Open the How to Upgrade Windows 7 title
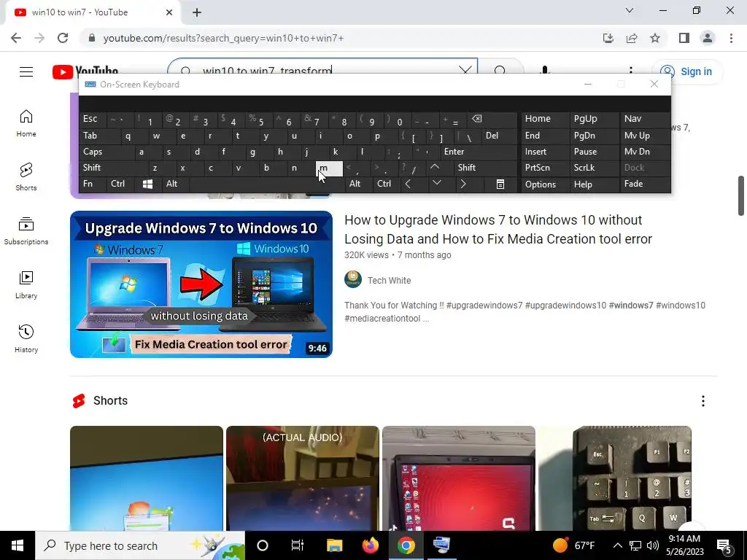The width and height of the screenshot is (747, 560). (498, 229)
